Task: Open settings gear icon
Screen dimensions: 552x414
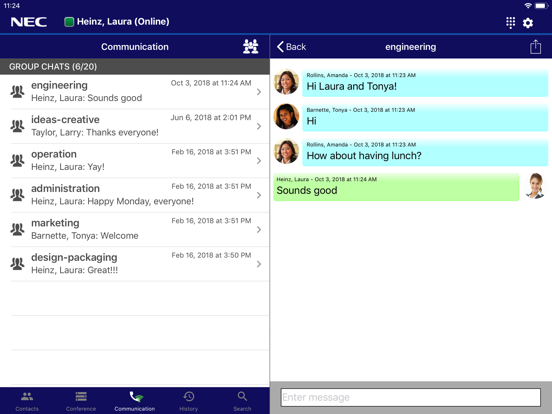Action: 528,23
